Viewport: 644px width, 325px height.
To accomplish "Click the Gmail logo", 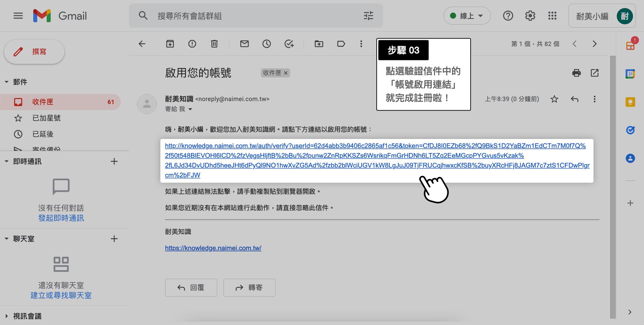I will coord(60,16).
